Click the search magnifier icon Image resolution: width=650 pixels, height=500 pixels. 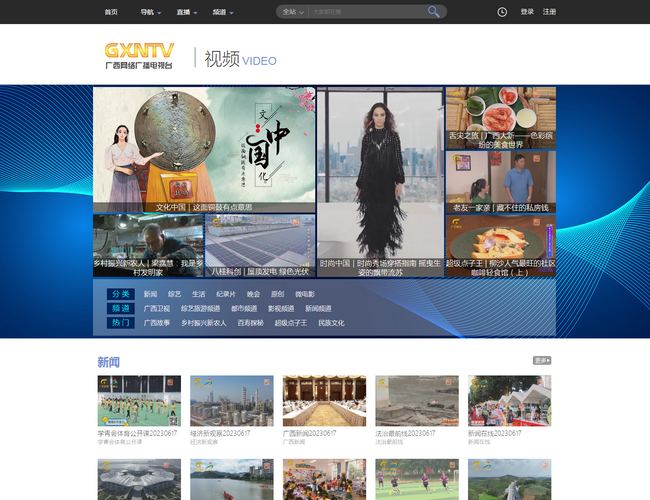[434, 12]
